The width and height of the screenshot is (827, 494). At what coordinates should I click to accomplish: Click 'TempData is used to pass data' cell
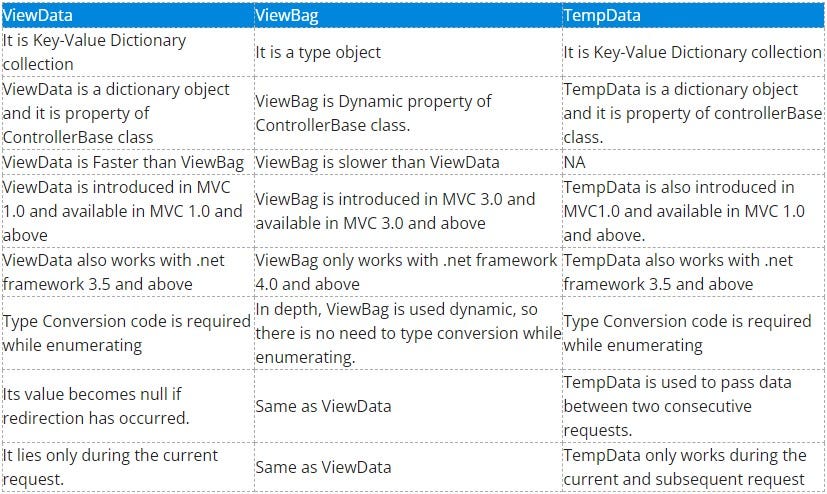[693, 406]
